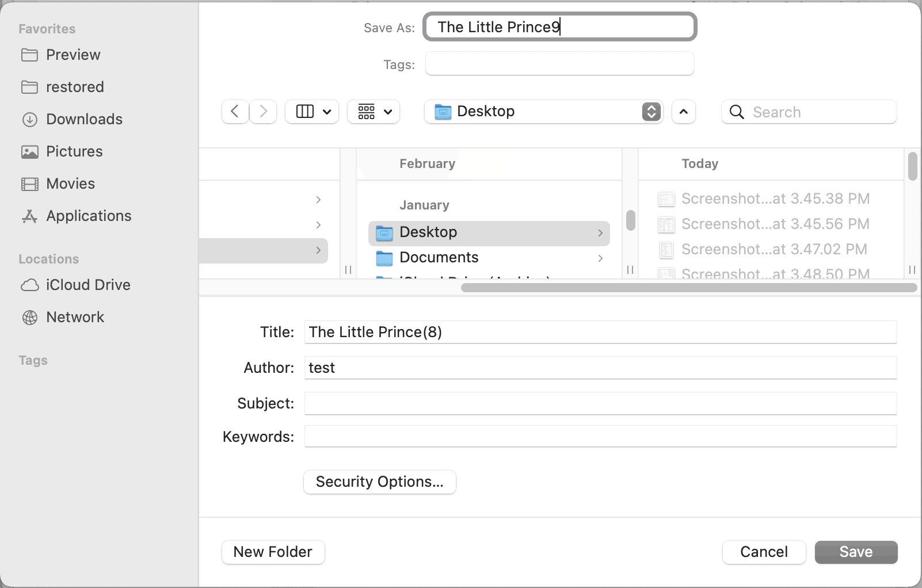Click the Today group header
The image size is (922, 588).
(700, 164)
